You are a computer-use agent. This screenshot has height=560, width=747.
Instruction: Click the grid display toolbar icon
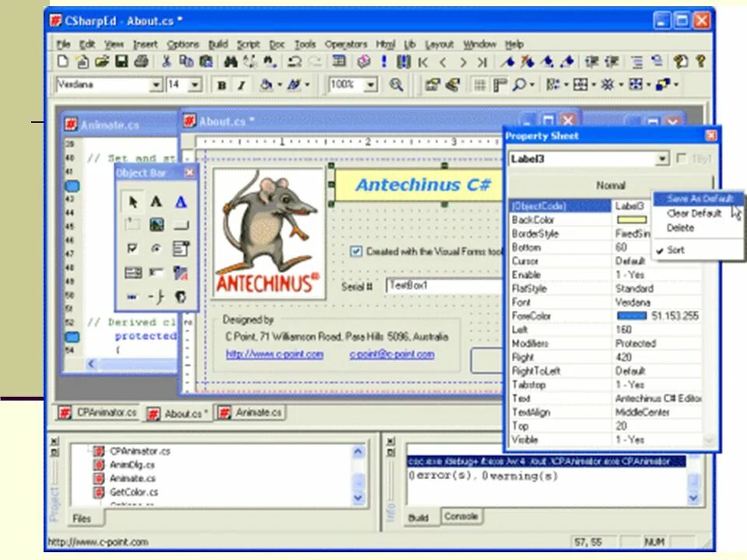click(x=479, y=85)
